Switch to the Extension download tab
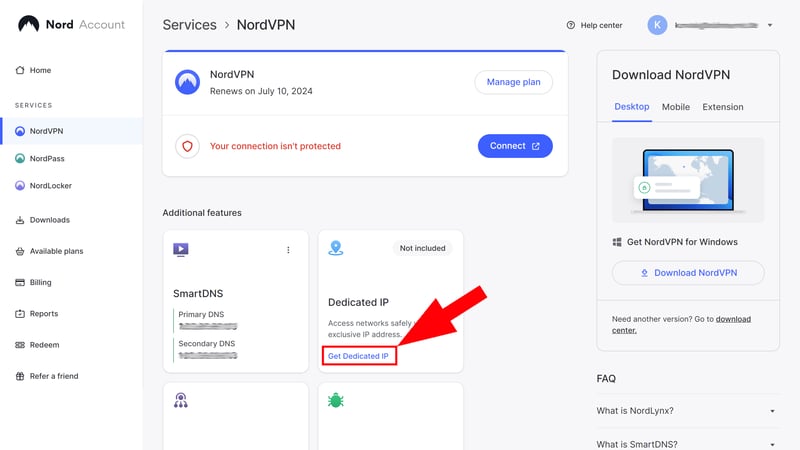This screenshot has height=450, width=800. [722, 107]
